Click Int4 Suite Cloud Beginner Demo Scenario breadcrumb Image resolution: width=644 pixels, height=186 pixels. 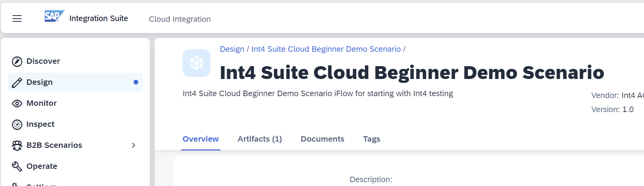(x=326, y=49)
